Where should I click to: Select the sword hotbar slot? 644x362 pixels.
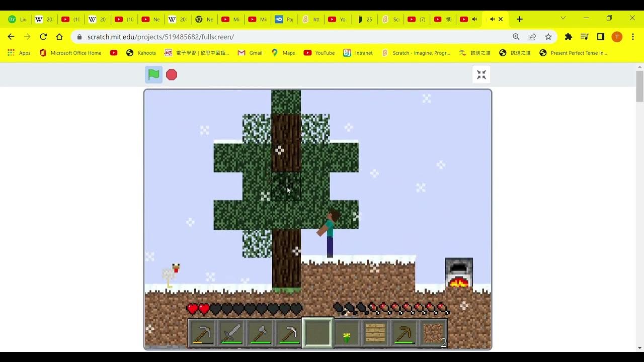[x=232, y=333]
